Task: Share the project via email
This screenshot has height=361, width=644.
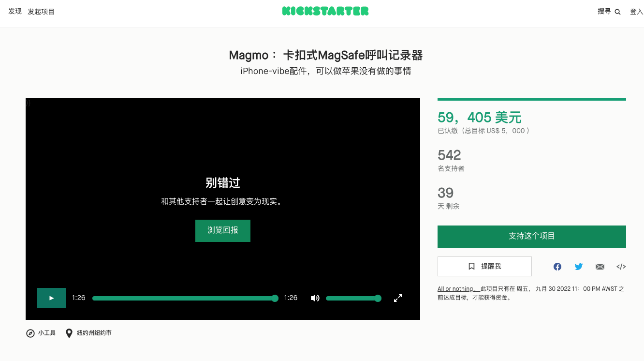Action: [x=600, y=266]
